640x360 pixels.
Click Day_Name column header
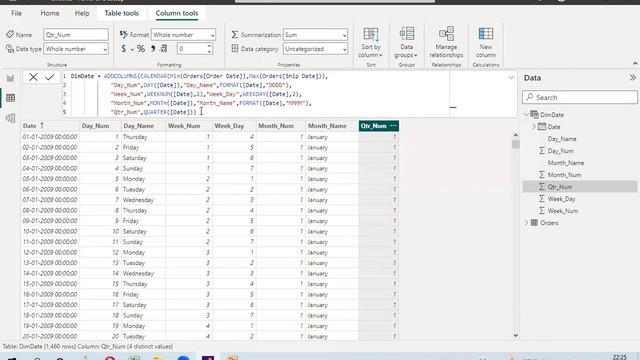[x=143, y=126]
